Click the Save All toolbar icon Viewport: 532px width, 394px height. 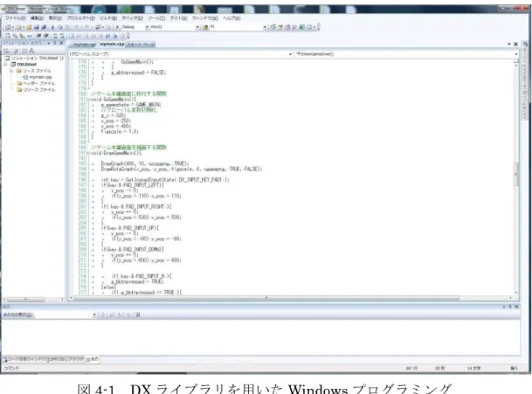44,27
